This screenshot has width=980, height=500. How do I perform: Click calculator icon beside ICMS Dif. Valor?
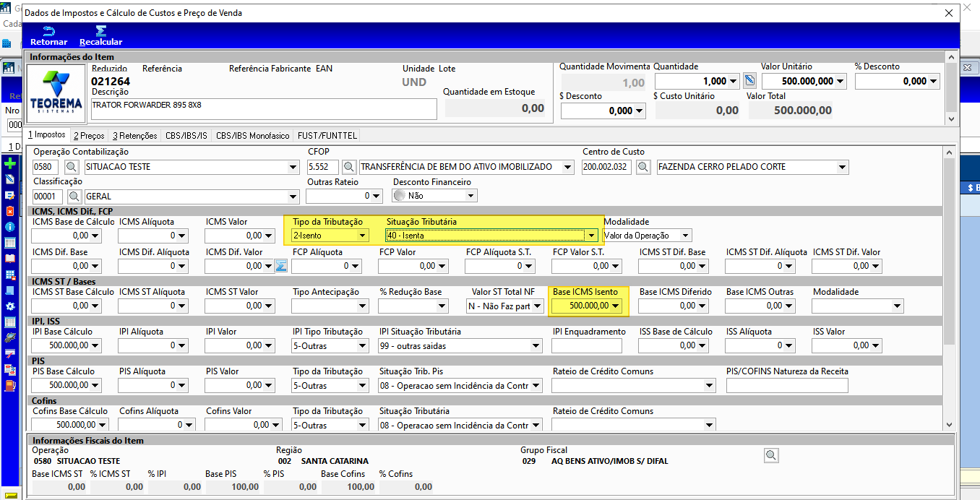(x=280, y=266)
